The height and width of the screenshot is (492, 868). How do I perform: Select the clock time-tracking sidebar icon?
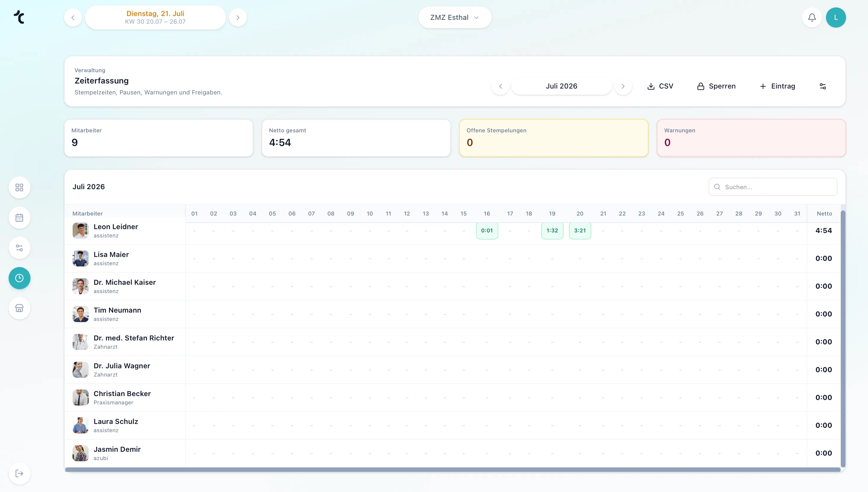click(19, 278)
